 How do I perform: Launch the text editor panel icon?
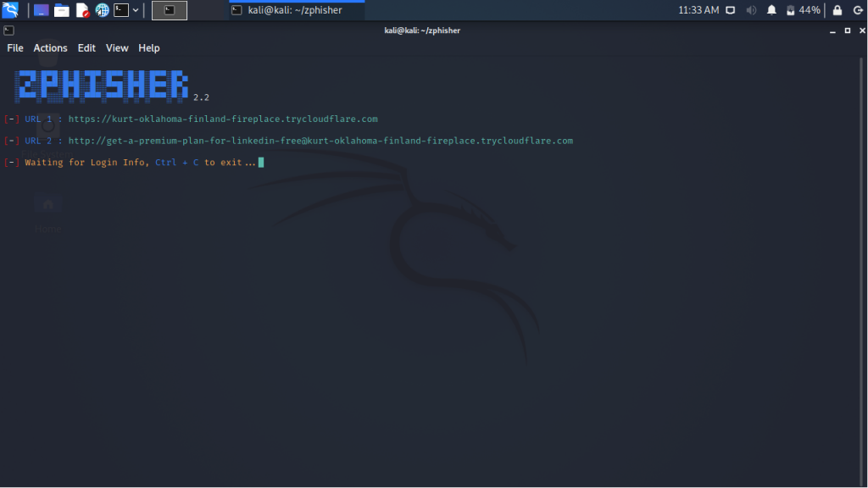(x=82, y=10)
